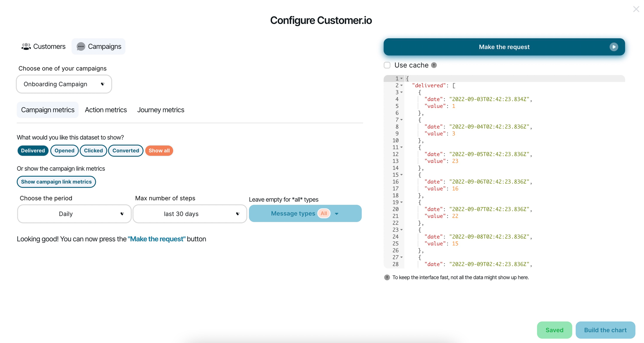Collapse the delivered array in the JSON viewer
Screen dimensions: 644x343
(x=402, y=85)
